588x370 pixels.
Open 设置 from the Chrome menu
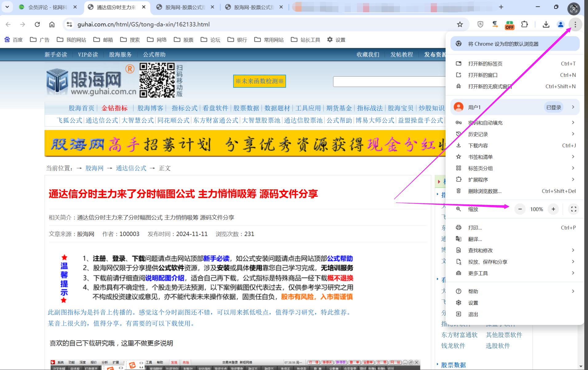515,303
